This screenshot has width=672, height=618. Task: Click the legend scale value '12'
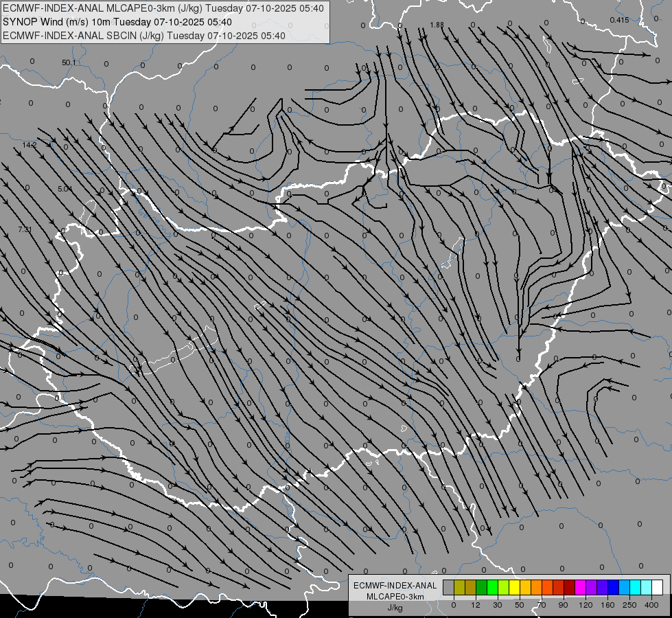click(x=476, y=605)
